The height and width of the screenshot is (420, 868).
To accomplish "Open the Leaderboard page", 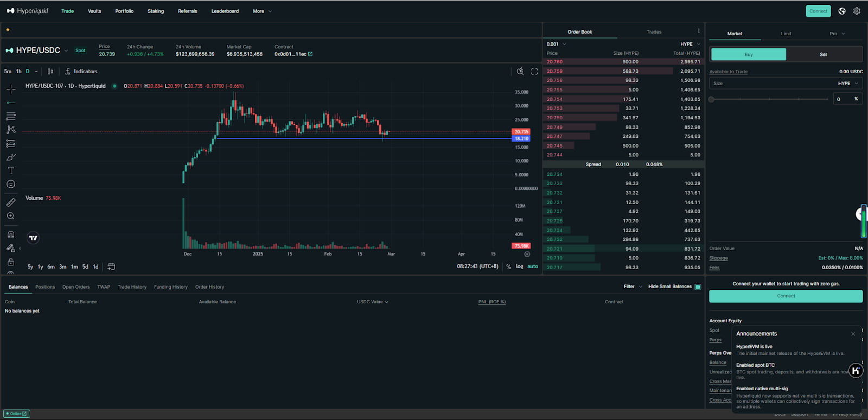I will pyautogui.click(x=225, y=11).
